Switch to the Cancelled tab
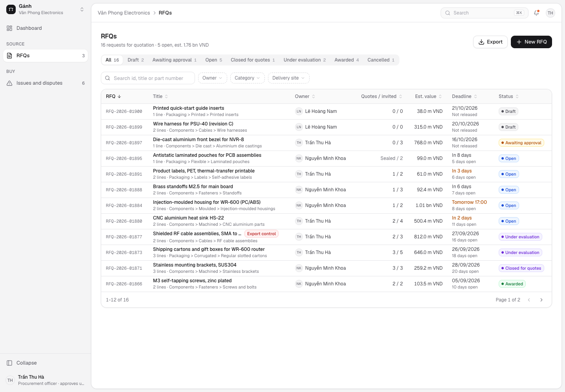 point(381,60)
